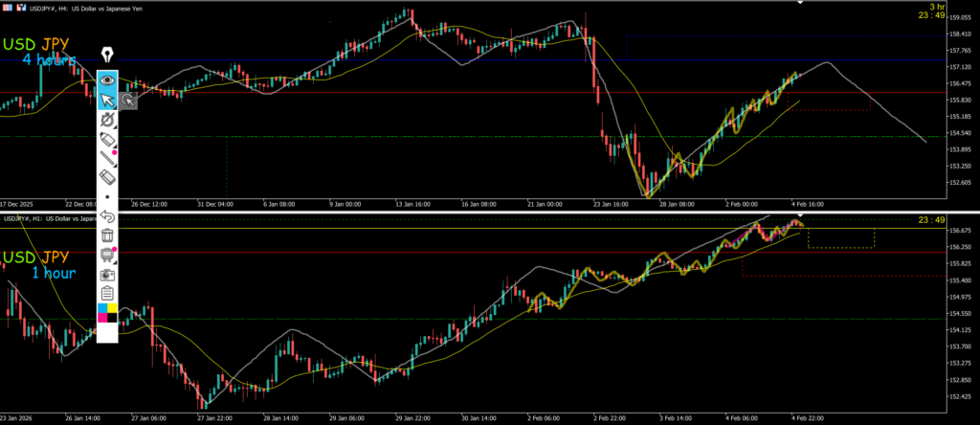Click the trash bin to clear drawings
Image resolution: width=980 pixels, height=425 pixels.
pyautogui.click(x=107, y=235)
